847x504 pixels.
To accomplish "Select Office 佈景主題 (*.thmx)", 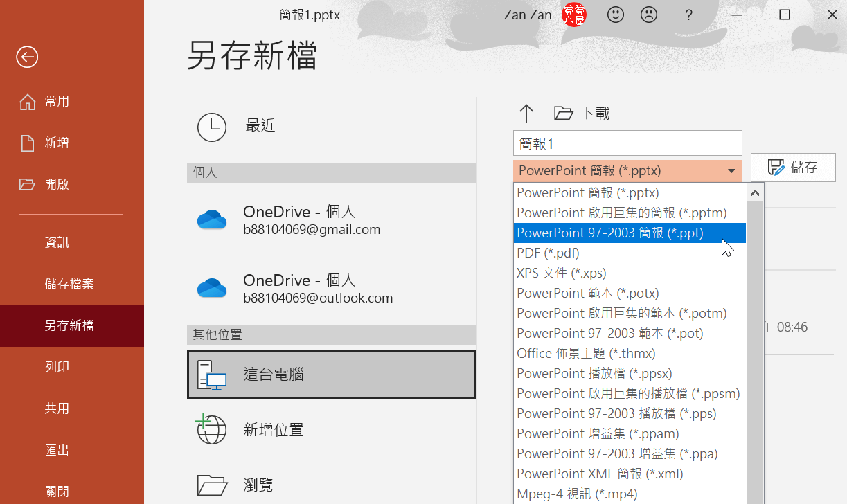I will [630, 354].
